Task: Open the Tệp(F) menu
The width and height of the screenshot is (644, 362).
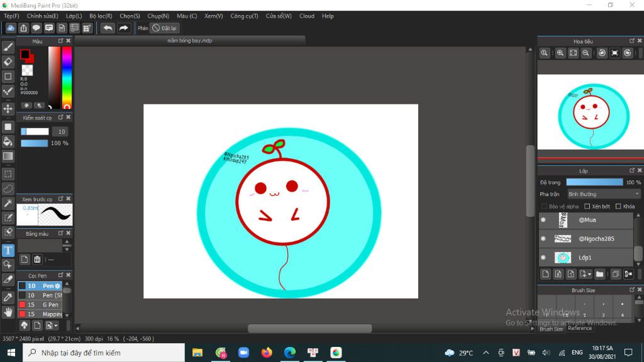Action: click(11, 16)
